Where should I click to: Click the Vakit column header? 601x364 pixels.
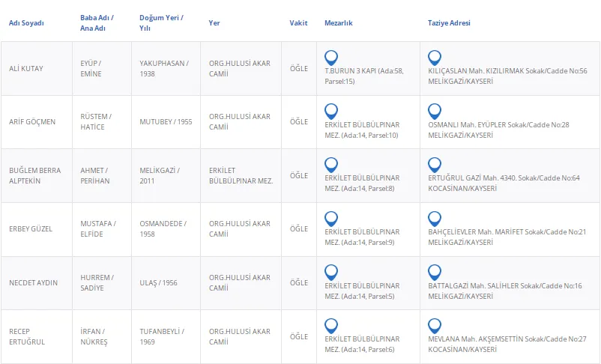pyautogui.click(x=298, y=23)
